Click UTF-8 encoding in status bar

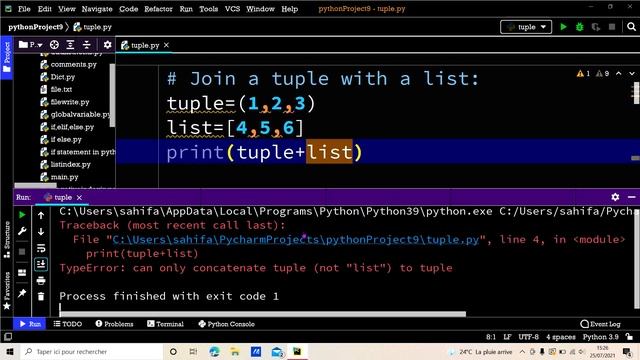[529, 337]
